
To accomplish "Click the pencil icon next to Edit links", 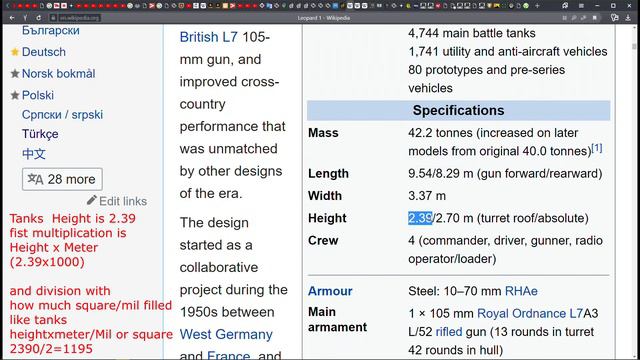I will click(x=92, y=200).
